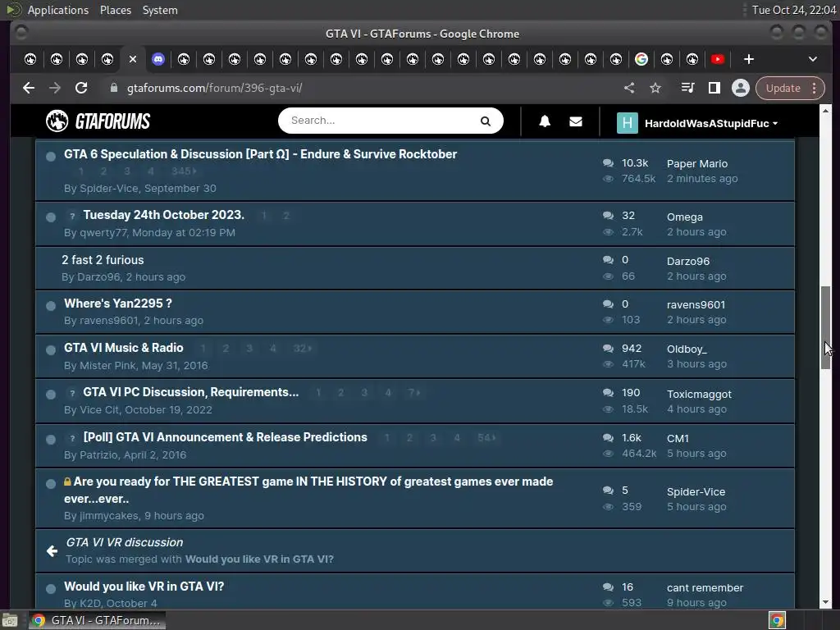Open the media control icon
The image size is (840, 630).
tap(687, 88)
